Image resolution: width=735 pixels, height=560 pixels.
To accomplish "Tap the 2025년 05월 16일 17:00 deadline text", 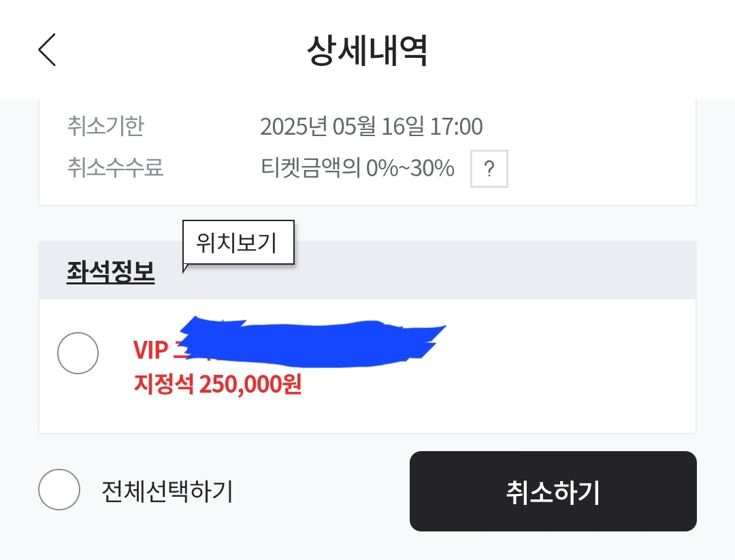I will [371, 127].
